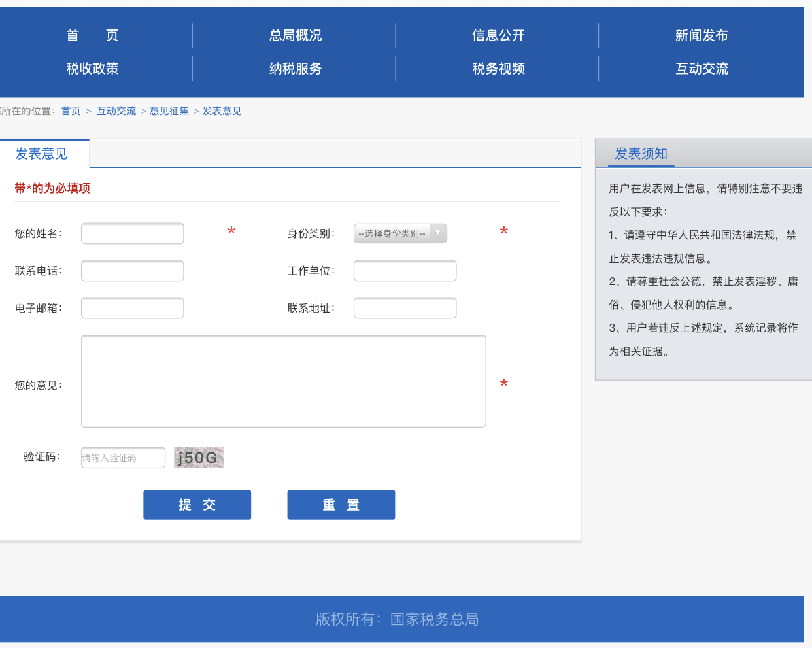Open the 首页 navigation menu item
The height and width of the screenshot is (648, 812).
point(92,35)
